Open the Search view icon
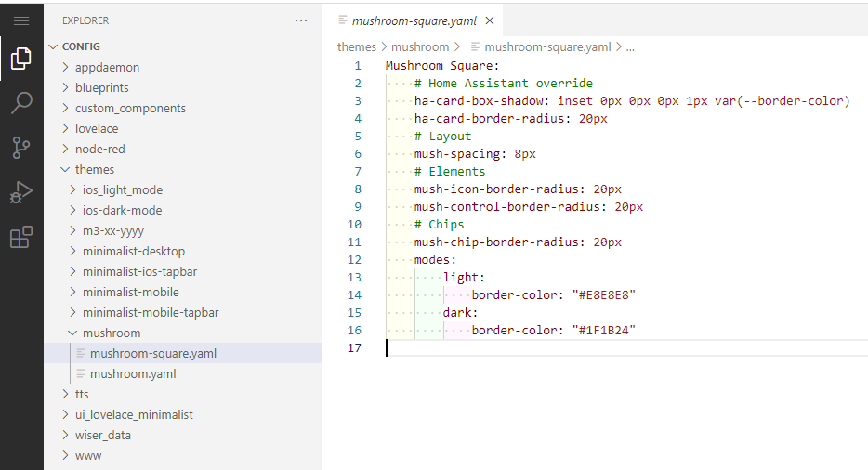 [x=21, y=103]
